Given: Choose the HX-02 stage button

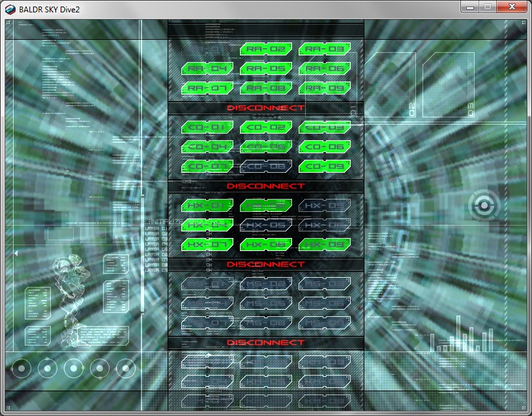Looking at the screenshot, I should click(x=266, y=205).
